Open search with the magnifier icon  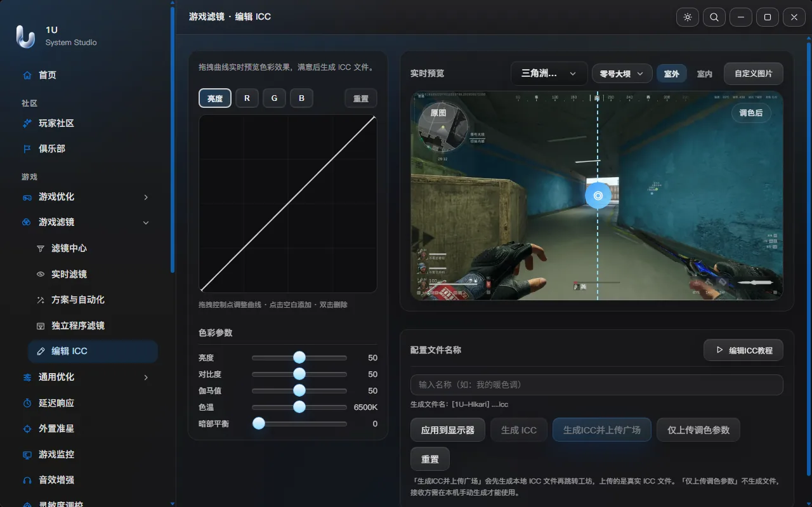[x=714, y=17]
